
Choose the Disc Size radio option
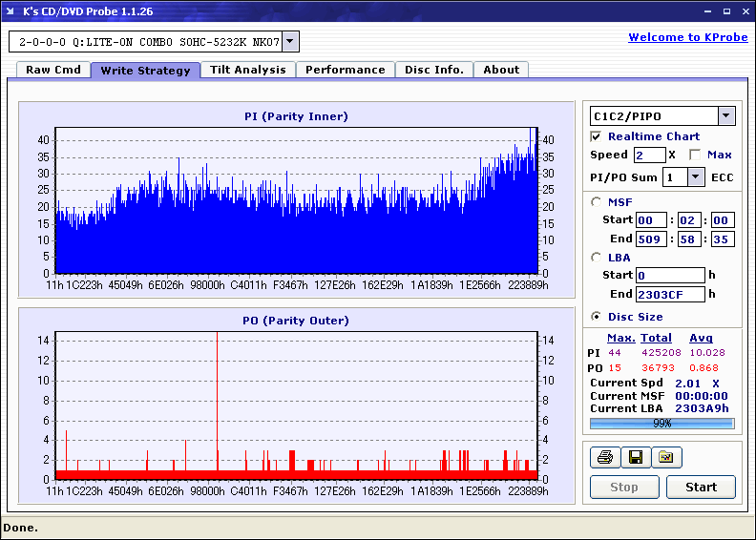[597, 317]
